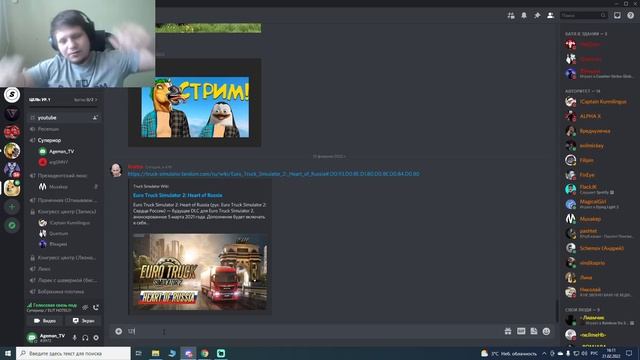640x360 pixels.
Task: Click the Windows taskbar search box
Action: pos(73,353)
